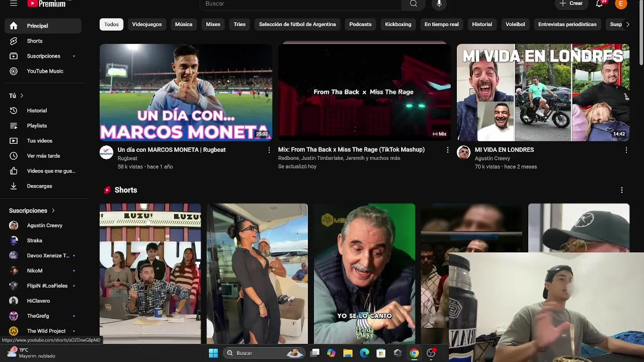This screenshot has width=644, height=362.
Task: Open Straka channel subscription
Action: coord(43,240)
